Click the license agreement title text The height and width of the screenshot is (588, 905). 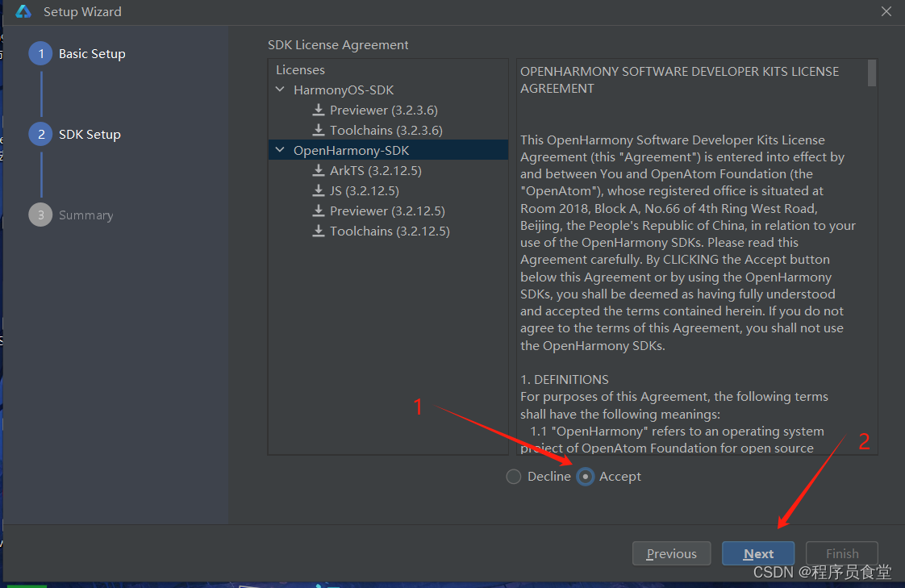(679, 80)
